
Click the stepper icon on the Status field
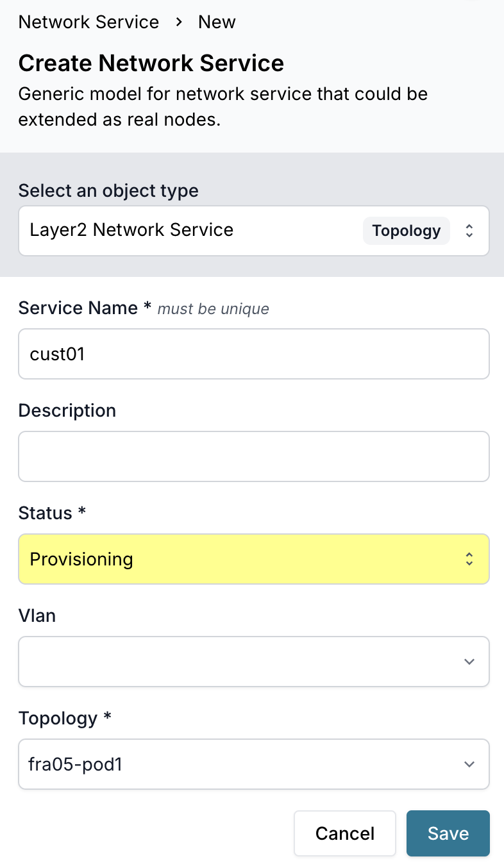[469, 559]
